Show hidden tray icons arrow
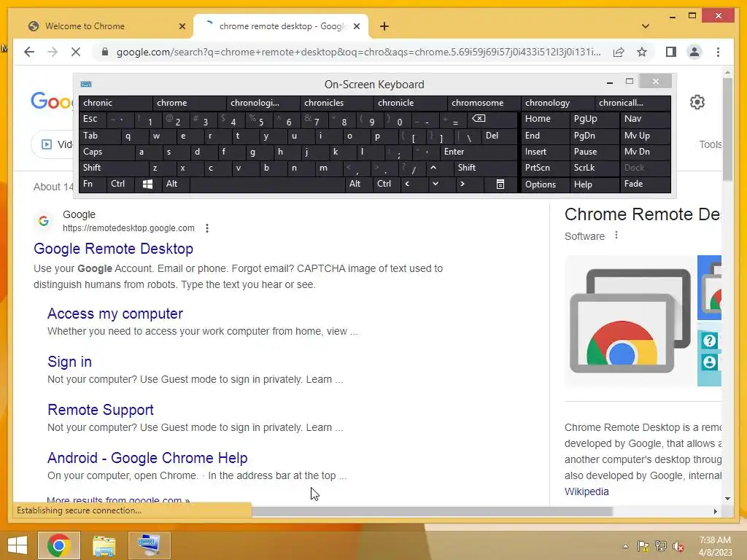Screen dimensions: 747x560 pos(625,547)
